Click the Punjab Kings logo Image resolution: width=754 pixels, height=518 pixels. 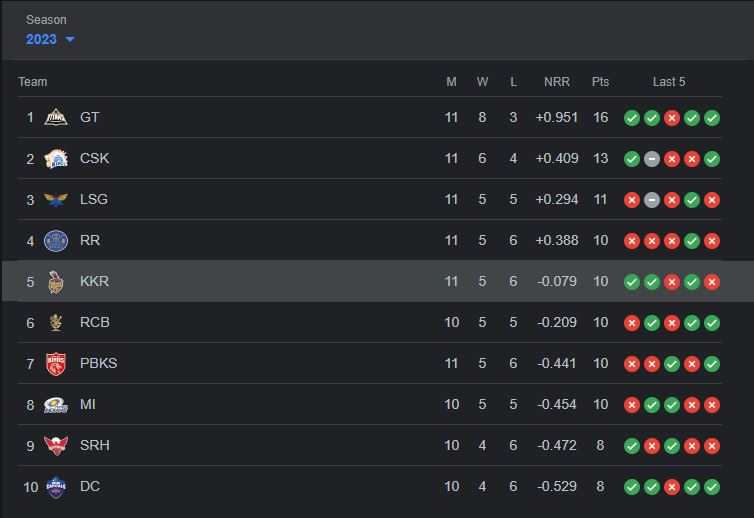(x=56, y=363)
